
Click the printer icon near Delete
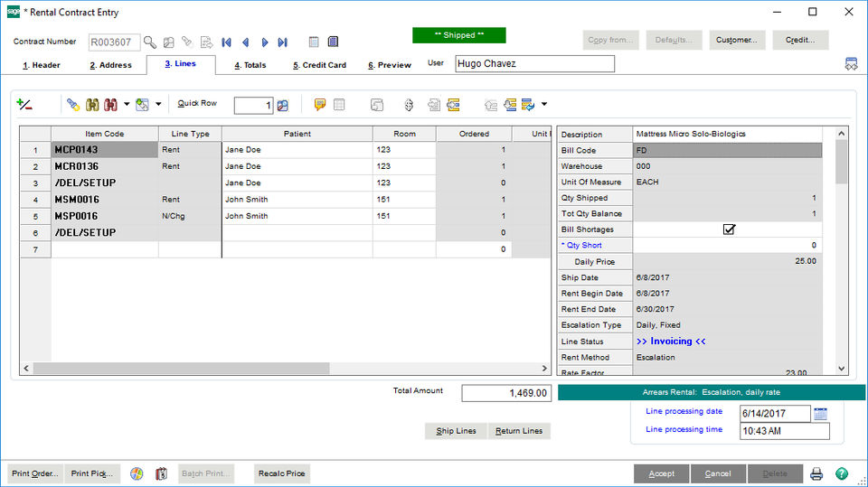(x=816, y=473)
